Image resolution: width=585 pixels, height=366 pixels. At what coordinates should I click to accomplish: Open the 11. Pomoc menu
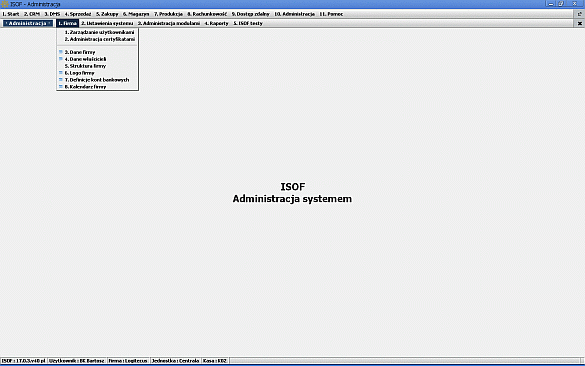tap(331, 14)
